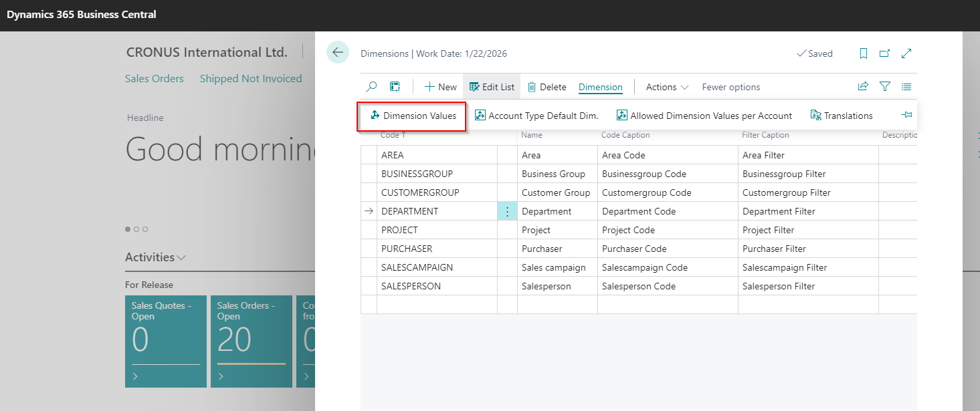Click the analysis mode icon beside search
This screenshot has width=980, height=411.
(395, 87)
